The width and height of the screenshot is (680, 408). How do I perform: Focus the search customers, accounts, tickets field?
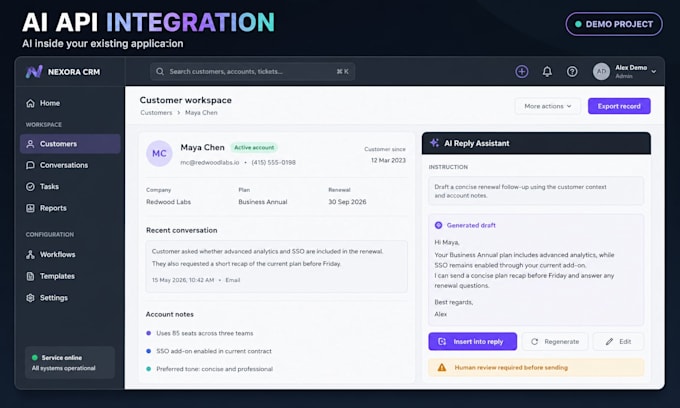click(x=252, y=72)
